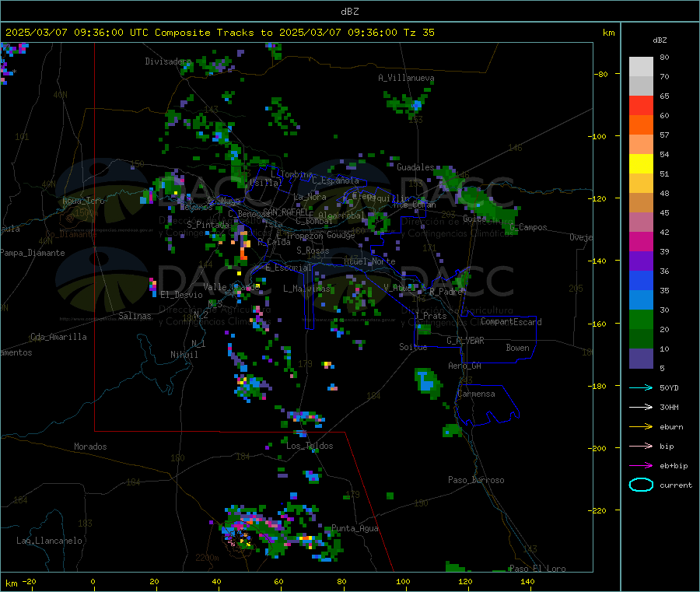Click the L_Malvinas location label
This screenshot has width=700, height=592.
click(x=306, y=289)
